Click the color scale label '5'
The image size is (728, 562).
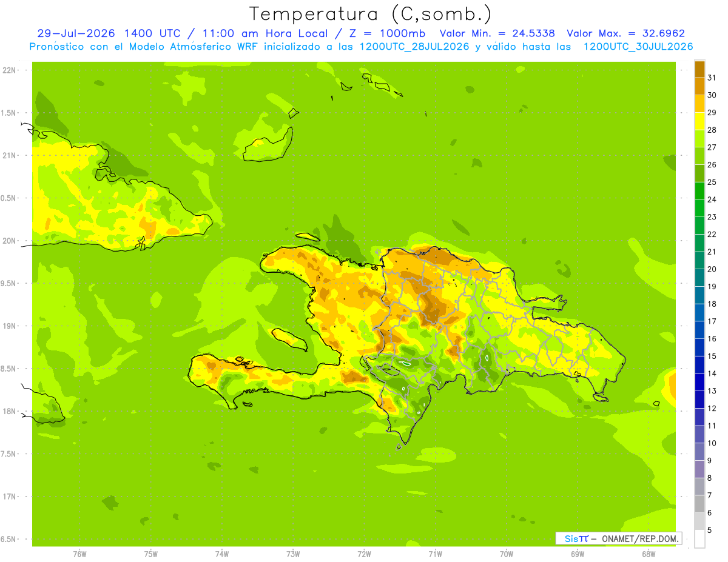pos(710,530)
